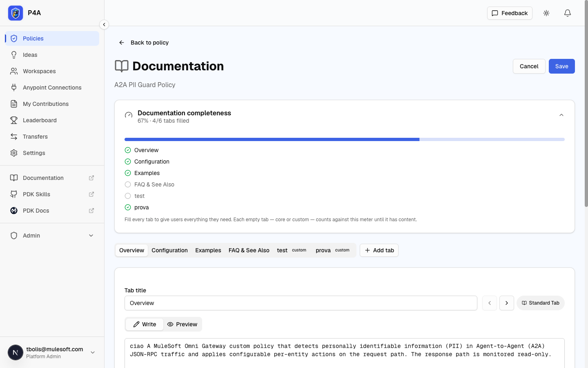
Task: Click the Admin shield icon
Action: pyautogui.click(x=14, y=236)
